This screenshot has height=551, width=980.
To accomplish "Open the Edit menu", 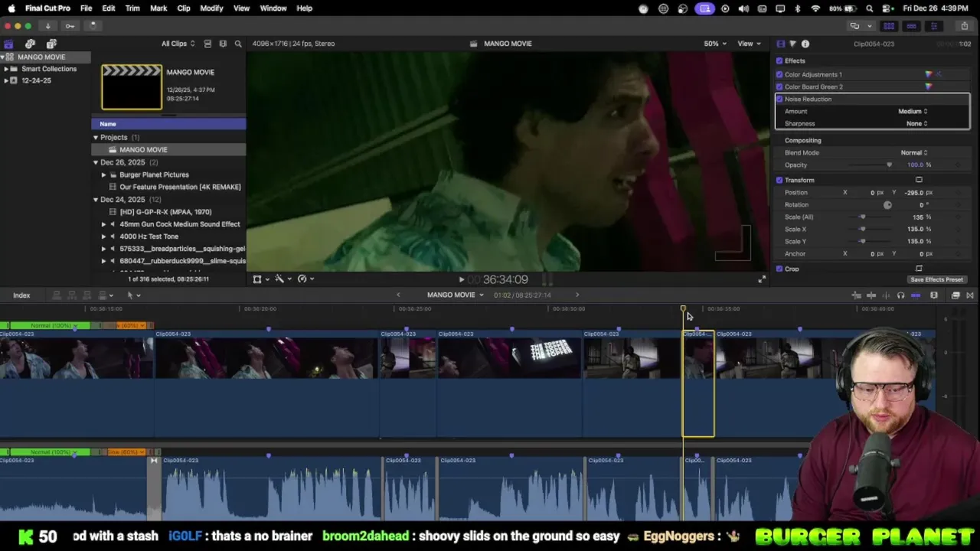I will click(109, 8).
